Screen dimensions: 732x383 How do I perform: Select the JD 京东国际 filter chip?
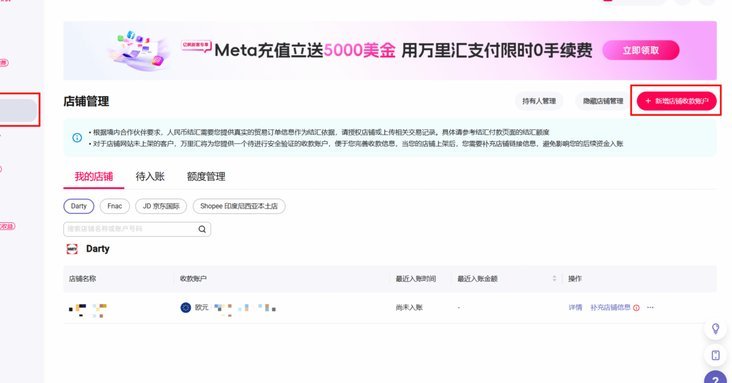click(161, 206)
